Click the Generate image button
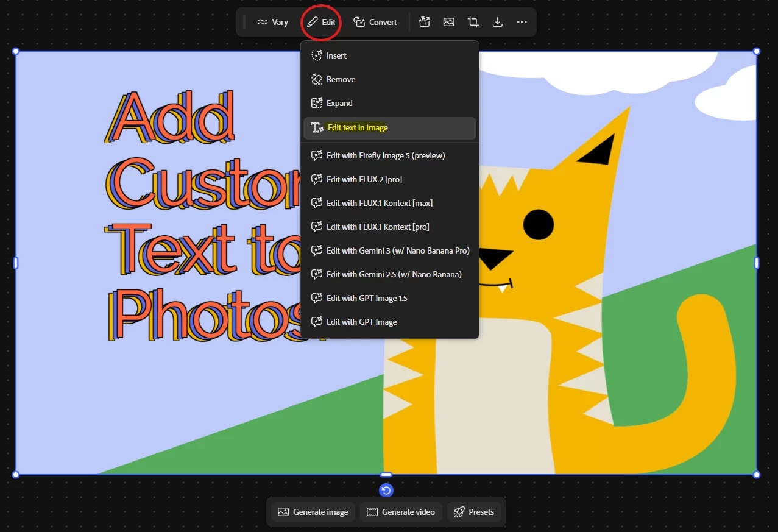The image size is (778, 532). pyautogui.click(x=313, y=512)
